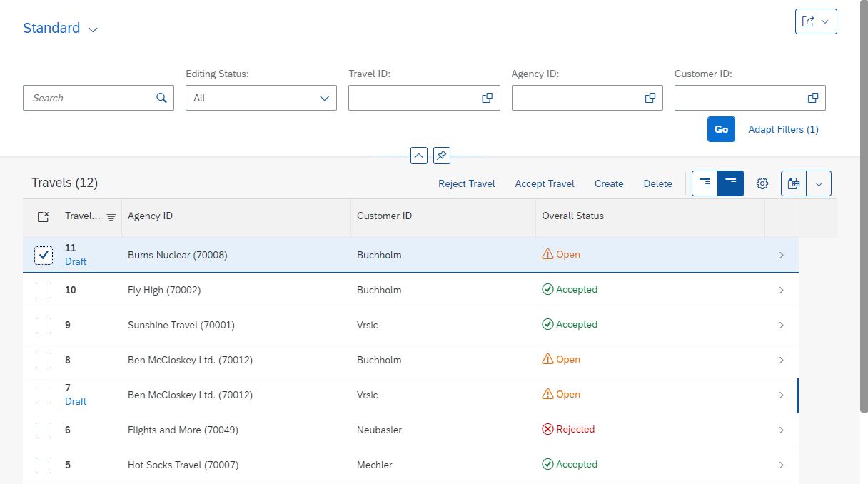Click Accepted check icon for travel 10

(x=547, y=289)
